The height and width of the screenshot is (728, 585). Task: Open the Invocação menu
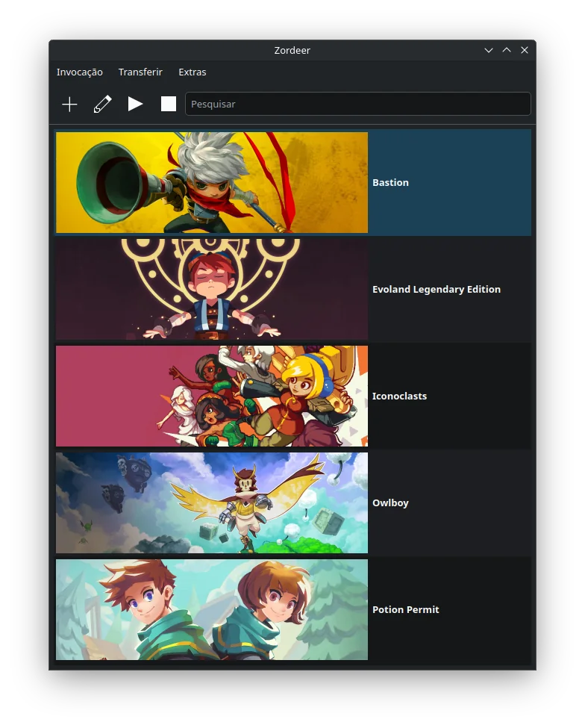click(80, 72)
